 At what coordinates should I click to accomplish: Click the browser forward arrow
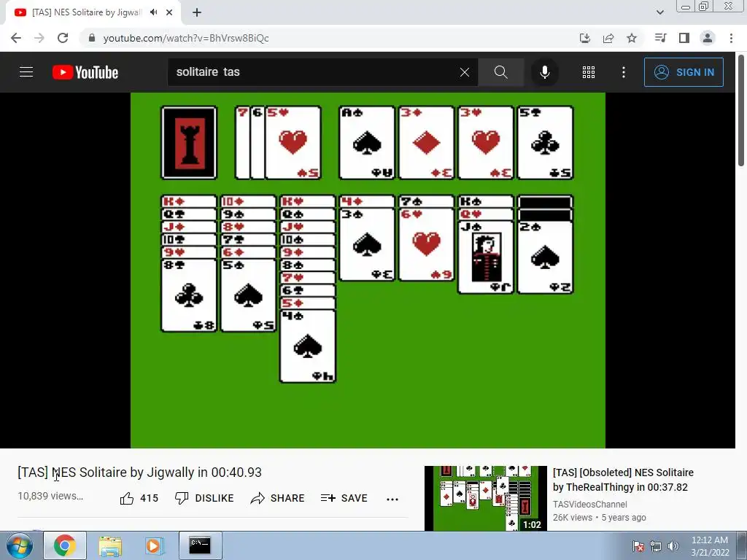39,38
